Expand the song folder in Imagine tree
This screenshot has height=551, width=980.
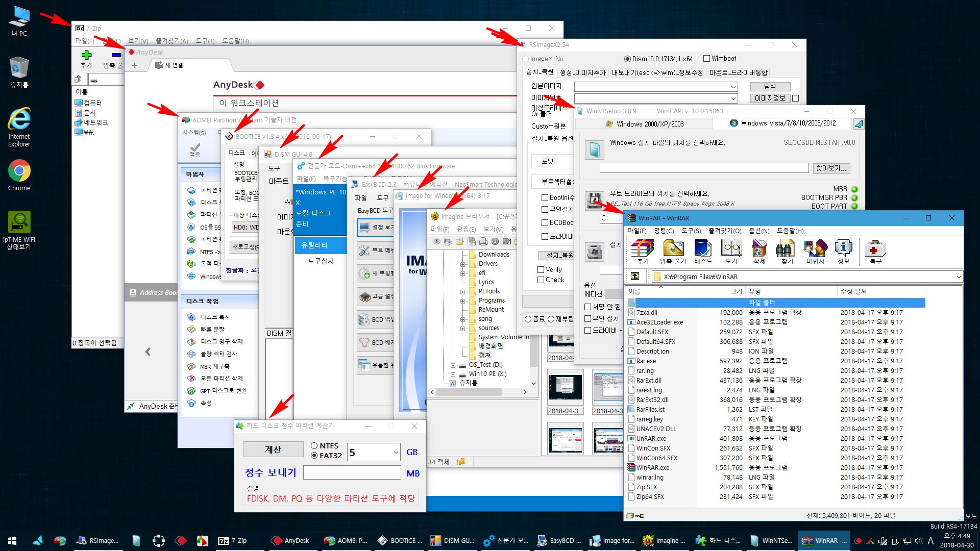[x=462, y=319]
